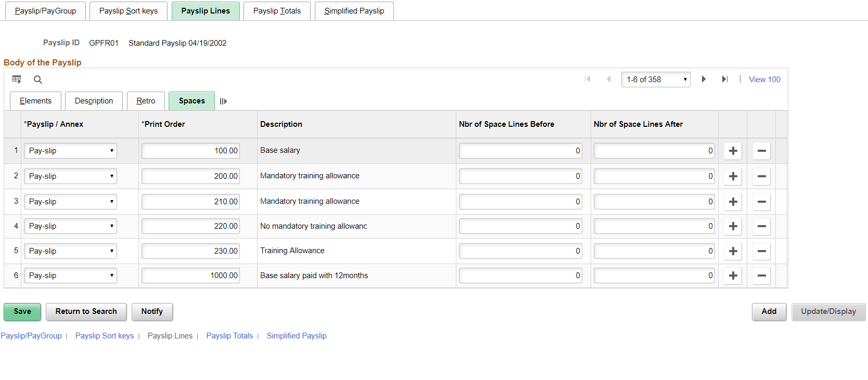Add a row after Base salary
This screenshot has width=868, height=380.
pyautogui.click(x=733, y=151)
